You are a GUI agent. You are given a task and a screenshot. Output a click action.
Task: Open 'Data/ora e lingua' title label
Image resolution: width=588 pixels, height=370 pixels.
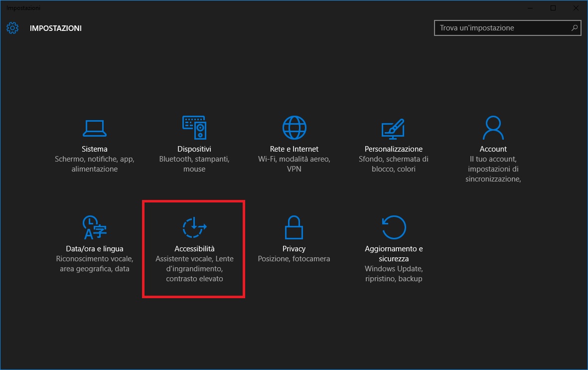click(94, 249)
